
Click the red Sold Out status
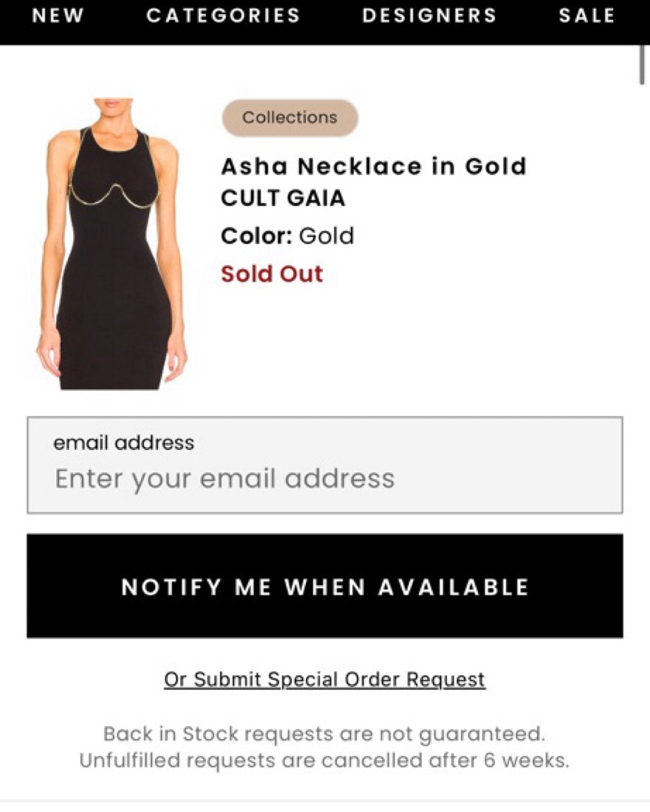[272, 274]
